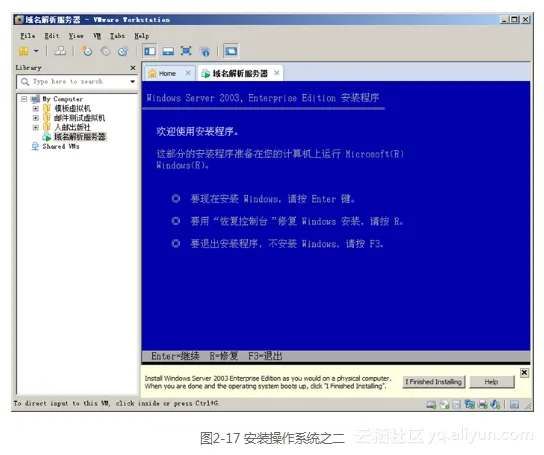The width and height of the screenshot is (544, 455).
Task: Revert virtual machine to snapshot icon
Action: pyautogui.click(x=105, y=51)
